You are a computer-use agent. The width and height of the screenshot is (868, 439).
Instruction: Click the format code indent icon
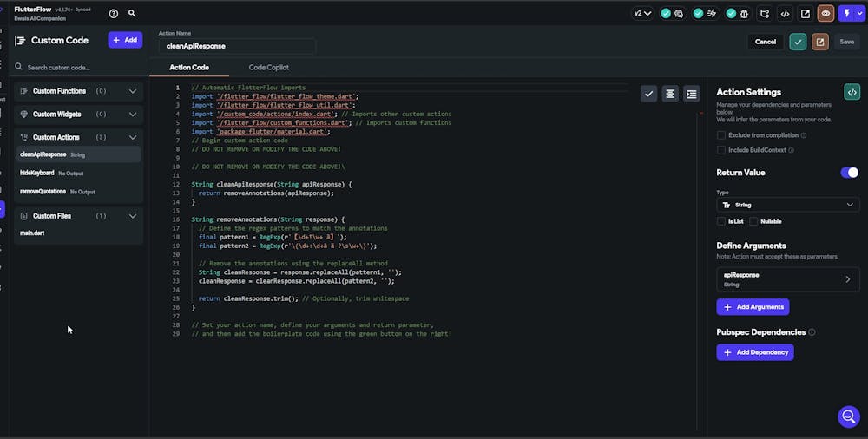point(691,94)
